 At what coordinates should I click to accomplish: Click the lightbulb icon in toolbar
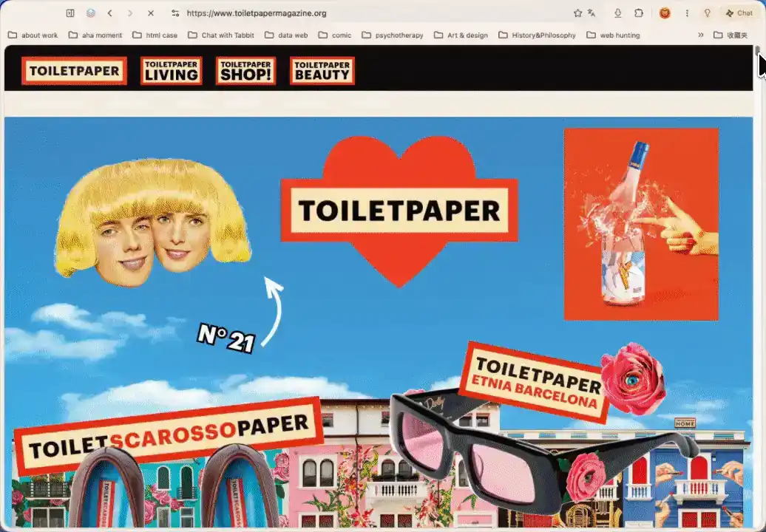point(708,13)
